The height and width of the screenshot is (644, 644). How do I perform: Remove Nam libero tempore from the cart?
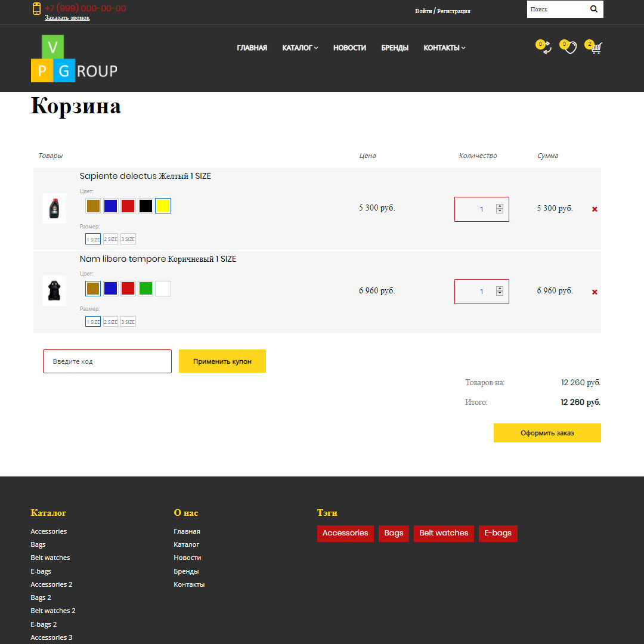[x=595, y=292]
